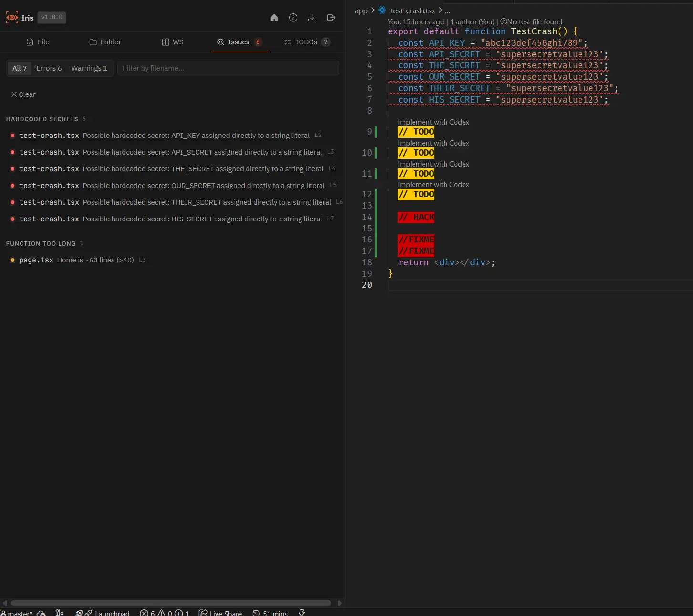The width and height of the screenshot is (693, 616).
Task: Collapse the HARDCODED SECRETS group
Action: click(46, 119)
